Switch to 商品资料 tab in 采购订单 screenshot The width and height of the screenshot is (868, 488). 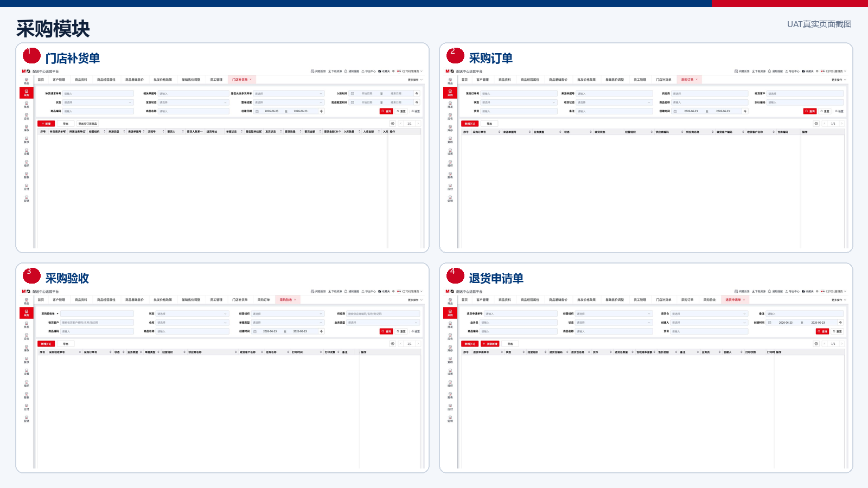[505, 80]
